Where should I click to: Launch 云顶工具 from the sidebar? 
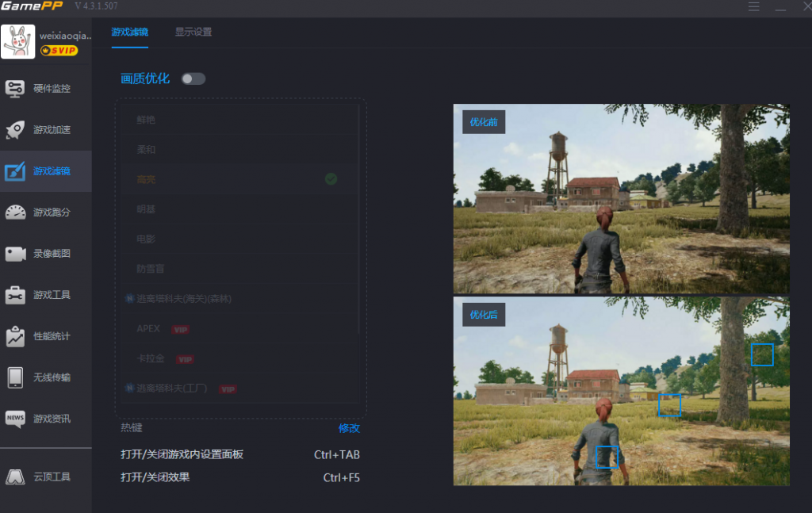tap(45, 477)
